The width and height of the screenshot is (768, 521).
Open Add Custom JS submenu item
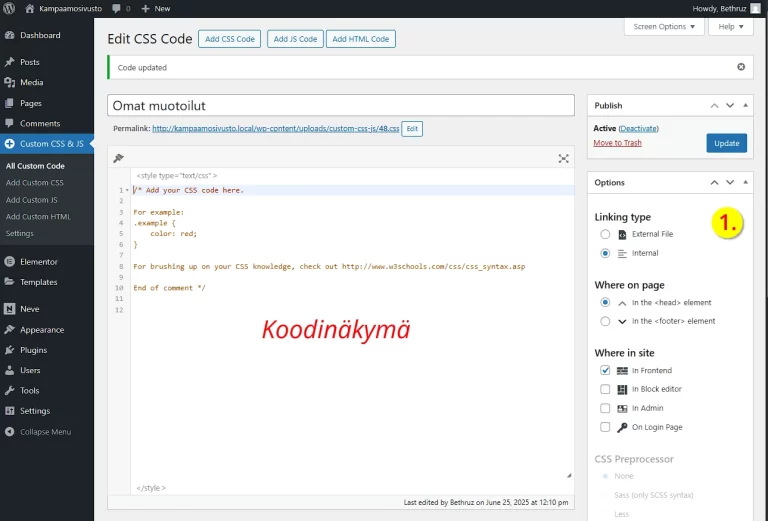[32, 200]
